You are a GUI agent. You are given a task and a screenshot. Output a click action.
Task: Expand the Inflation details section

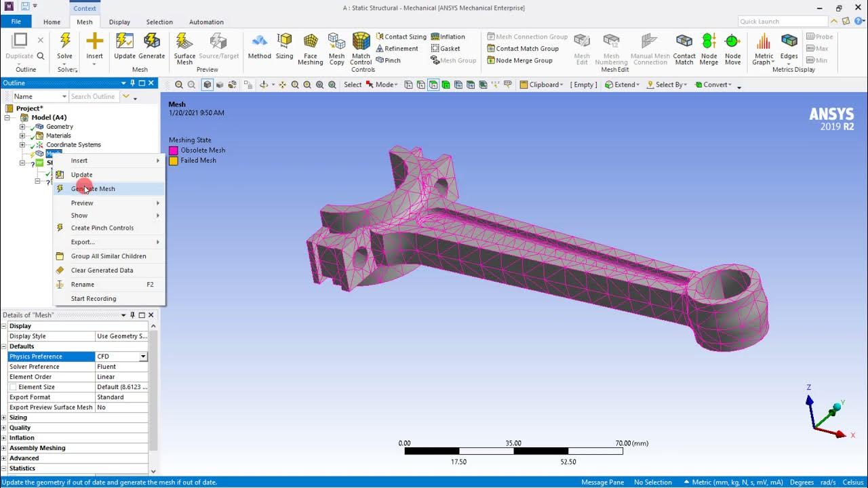[4, 438]
